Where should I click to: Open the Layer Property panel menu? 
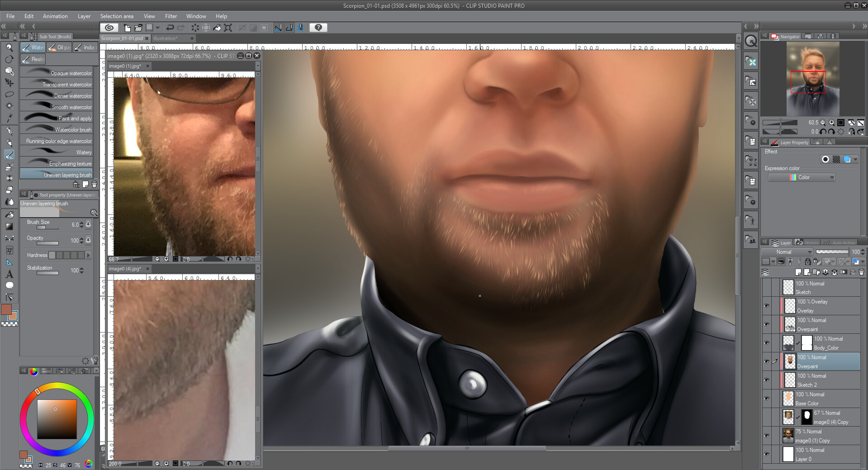(765, 142)
